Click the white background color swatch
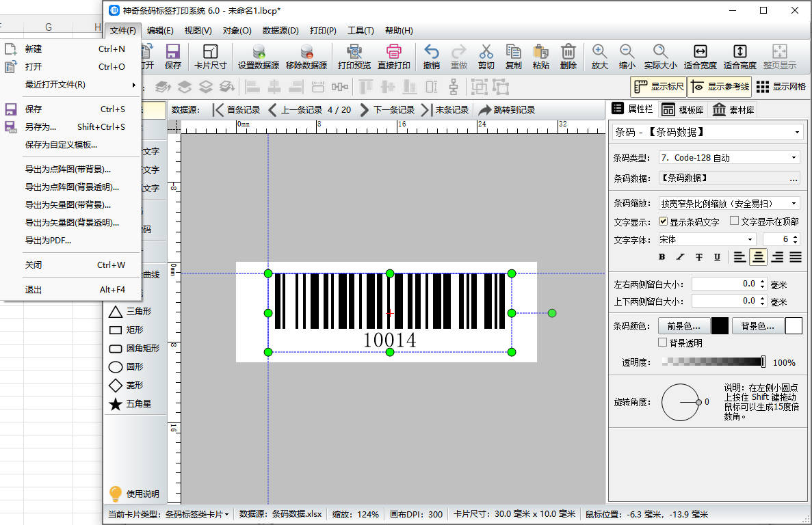The image size is (812, 525). (x=794, y=326)
